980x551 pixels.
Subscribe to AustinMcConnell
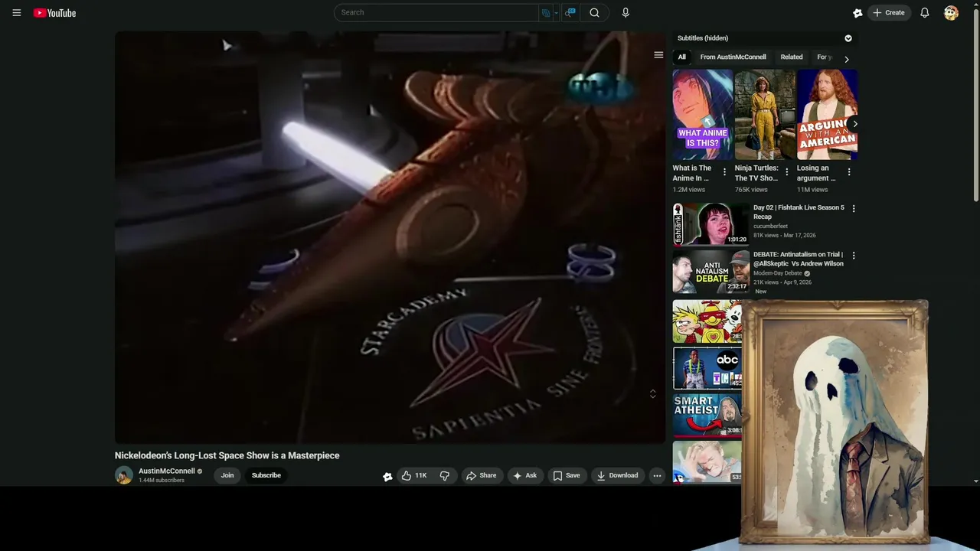(266, 475)
